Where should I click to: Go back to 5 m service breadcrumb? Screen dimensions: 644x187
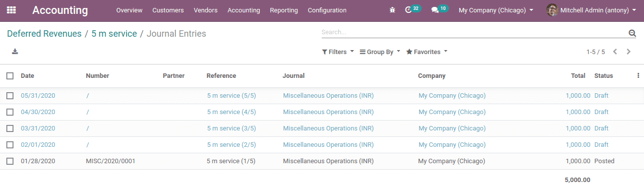114,34
